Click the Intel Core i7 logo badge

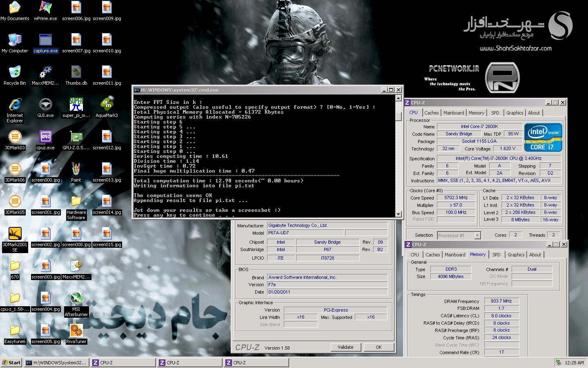(543, 137)
